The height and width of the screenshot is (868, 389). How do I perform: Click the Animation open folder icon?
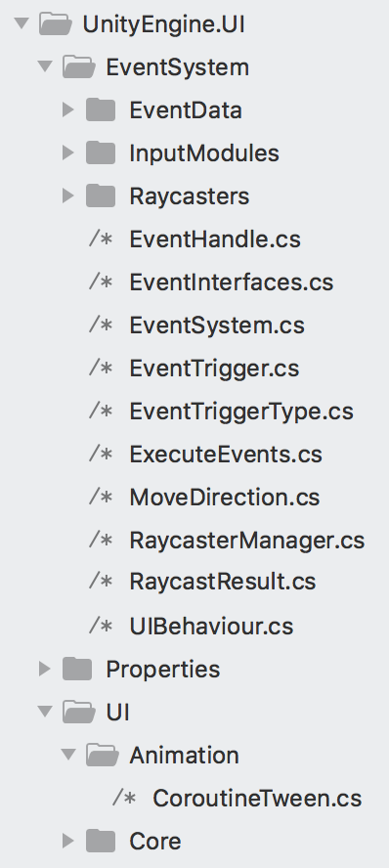pos(103,755)
